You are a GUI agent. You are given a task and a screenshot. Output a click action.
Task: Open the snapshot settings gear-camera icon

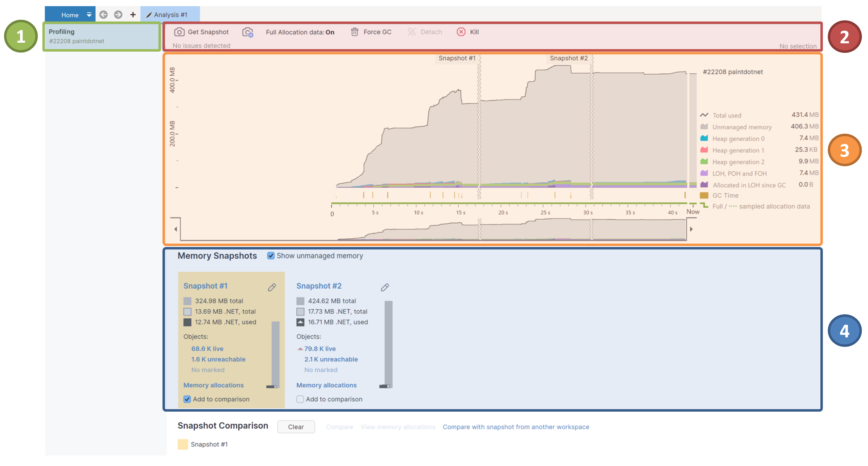click(248, 32)
